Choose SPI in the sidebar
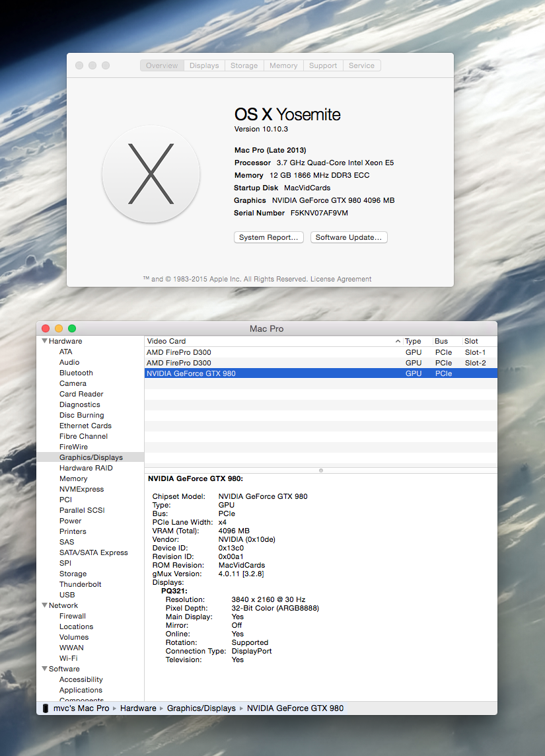Screen dimensions: 545x756 65,563
